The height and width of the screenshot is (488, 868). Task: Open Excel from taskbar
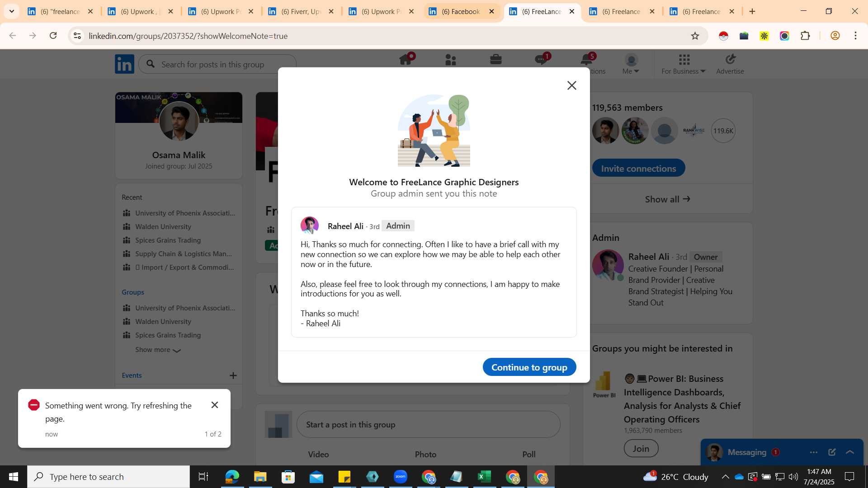(x=484, y=477)
